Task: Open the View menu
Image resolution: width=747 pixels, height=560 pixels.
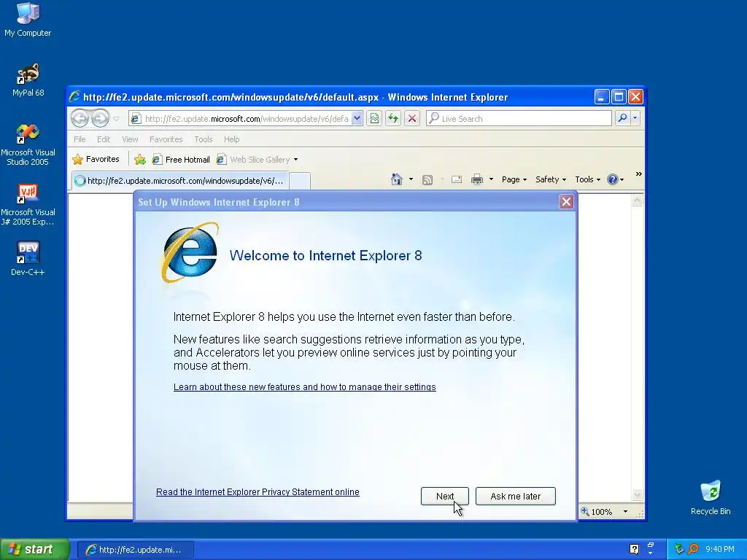Action: pos(130,139)
